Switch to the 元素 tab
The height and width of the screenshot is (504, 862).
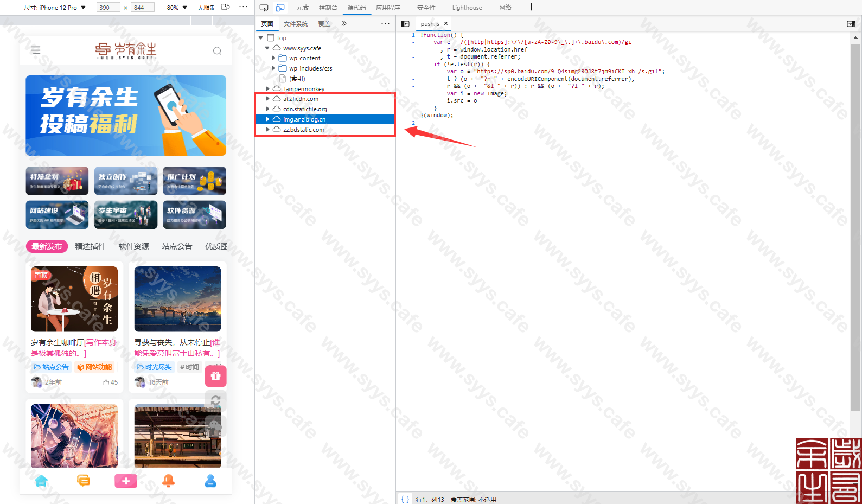[303, 8]
